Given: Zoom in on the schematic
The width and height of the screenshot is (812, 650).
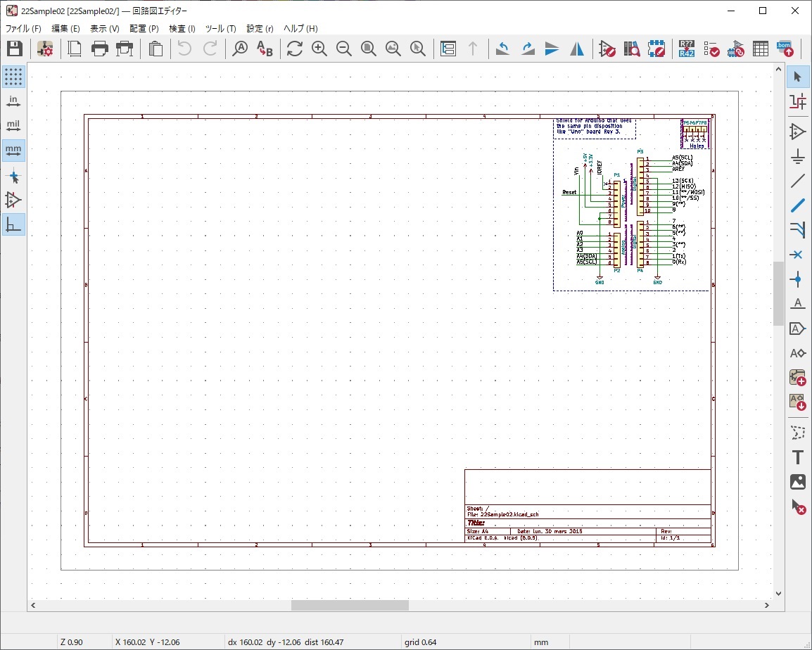Looking at the screenshot, I should [319, 49].
